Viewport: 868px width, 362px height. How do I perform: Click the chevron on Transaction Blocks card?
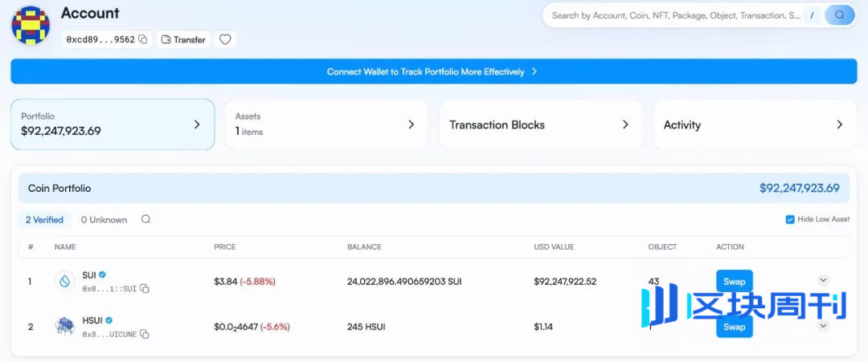click(x=625, y=124)
